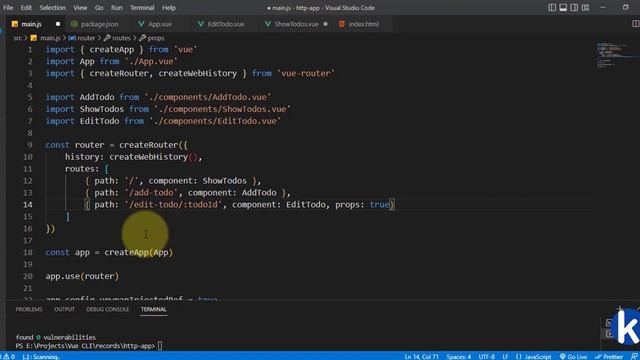Click unsaved dot on main.js tab
The height and width of the screenshot is (360, 640).
[x=58, y=24]
